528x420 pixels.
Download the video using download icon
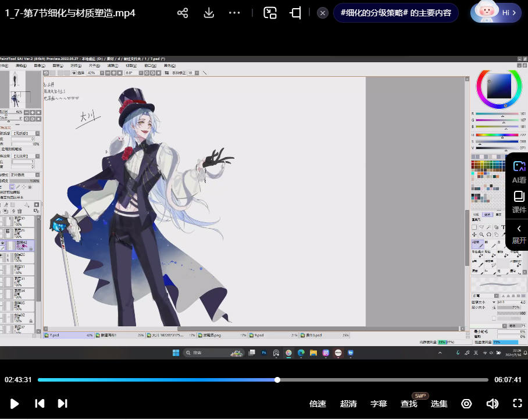point(209,13)
